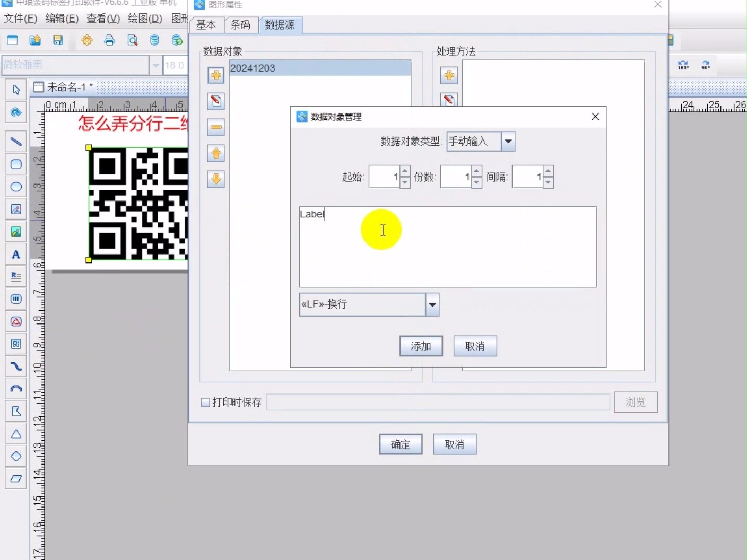Open the 文件(F) menu
Screen dimensions: 747x560
click(20, 19)
